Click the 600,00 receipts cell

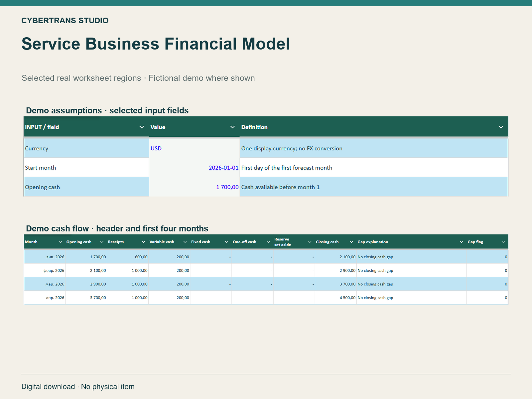coord(128,257)
